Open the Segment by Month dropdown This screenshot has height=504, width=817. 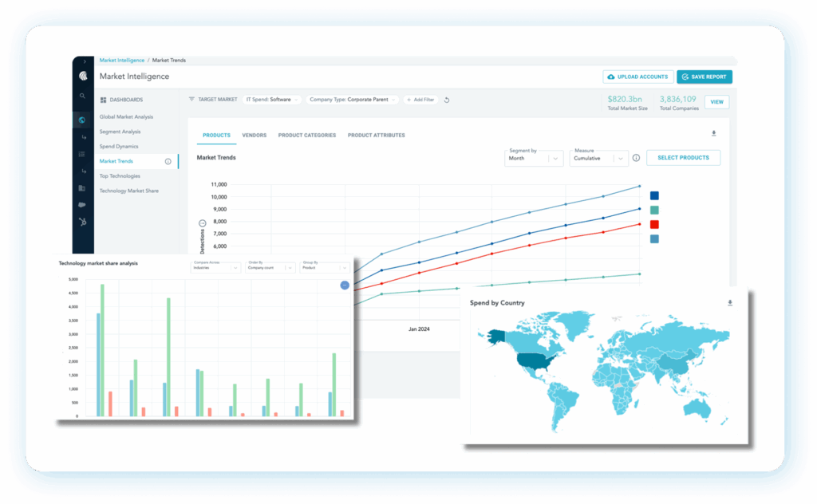click(535, 158)
